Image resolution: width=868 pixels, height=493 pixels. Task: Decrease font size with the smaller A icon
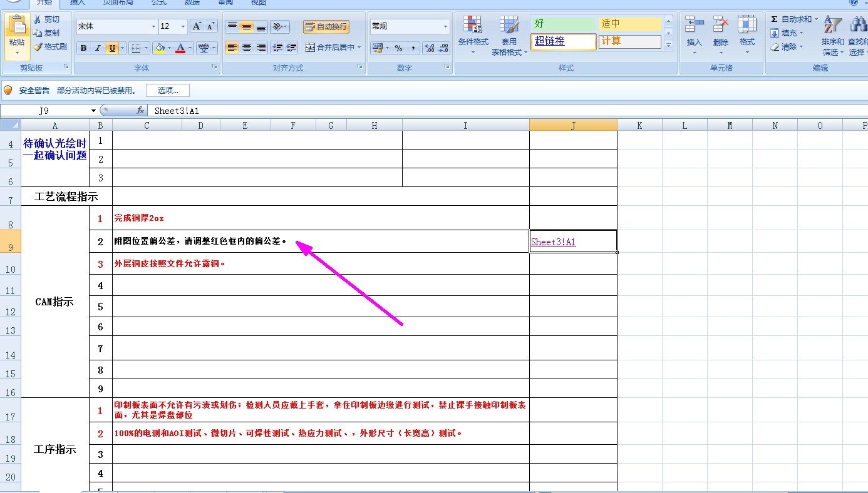coord(210,26)
